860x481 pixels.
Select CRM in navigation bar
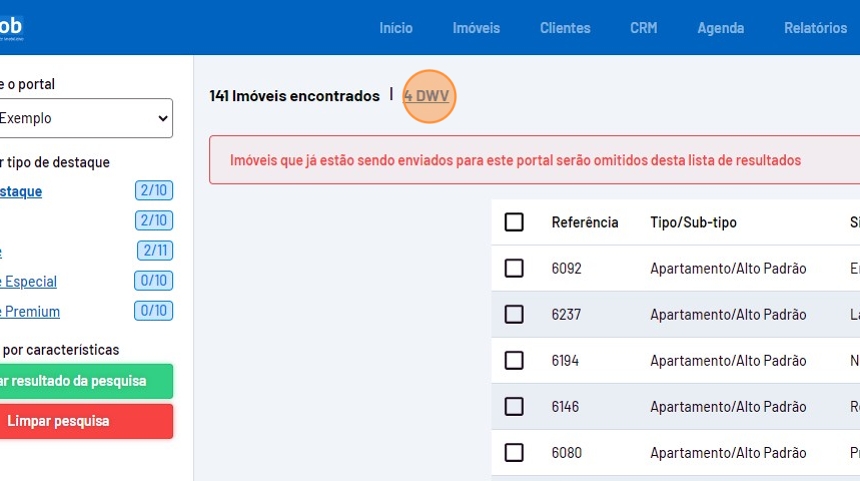644,28
